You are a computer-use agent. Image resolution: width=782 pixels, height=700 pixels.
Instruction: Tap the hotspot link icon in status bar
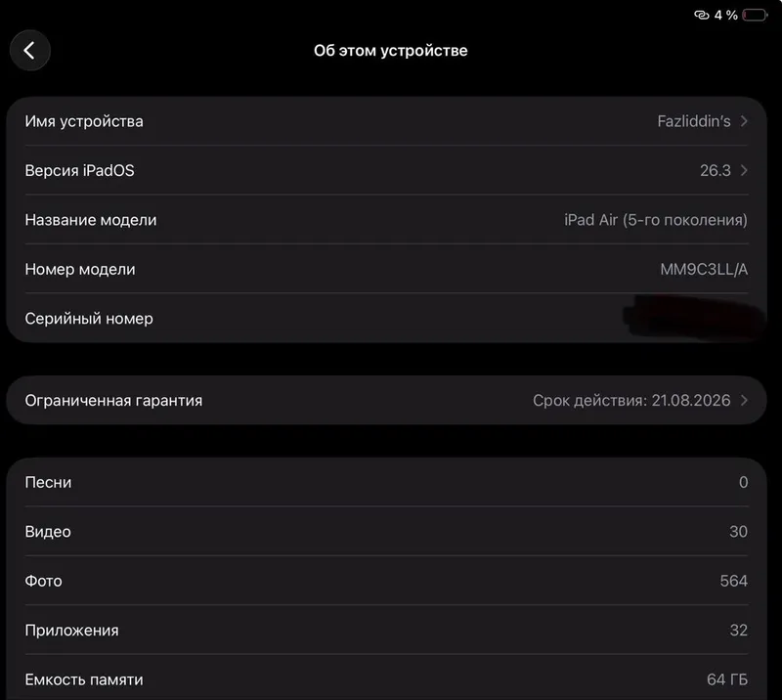(x=701, y=15)
